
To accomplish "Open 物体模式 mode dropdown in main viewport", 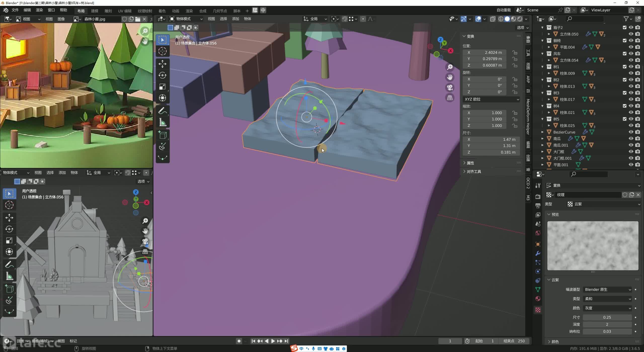I will (186, 19).
